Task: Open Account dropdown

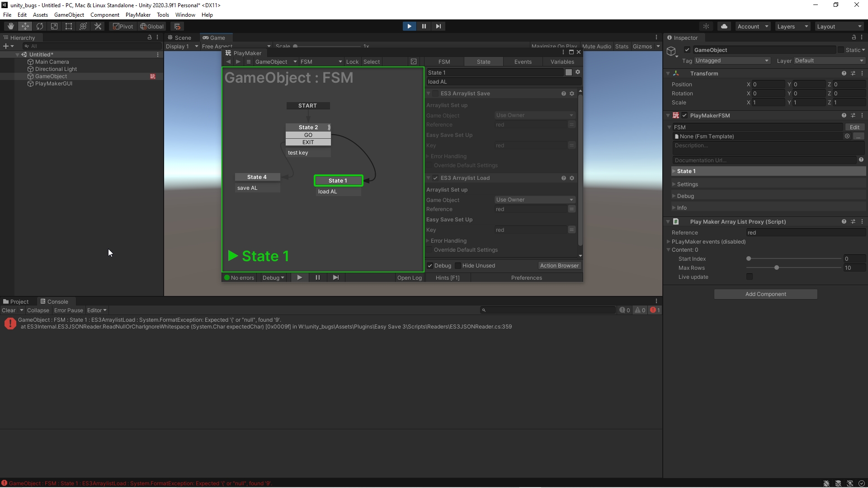Action: (x=753, y=26)
